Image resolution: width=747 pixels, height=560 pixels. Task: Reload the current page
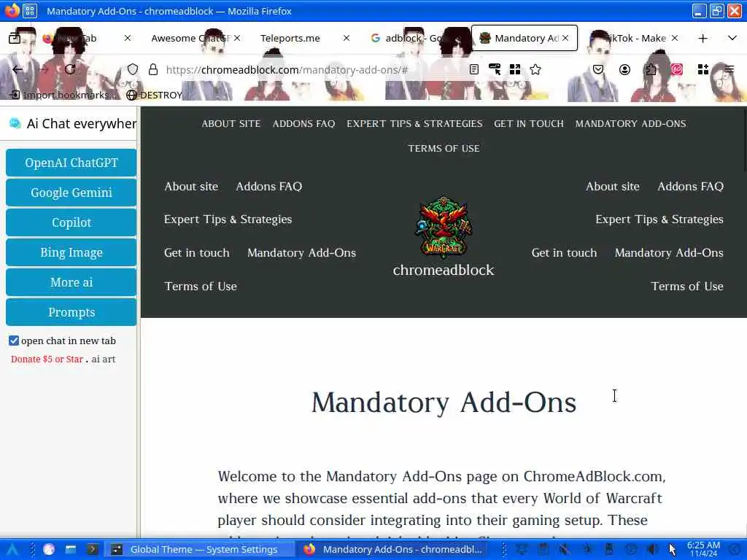pos(70,69)
